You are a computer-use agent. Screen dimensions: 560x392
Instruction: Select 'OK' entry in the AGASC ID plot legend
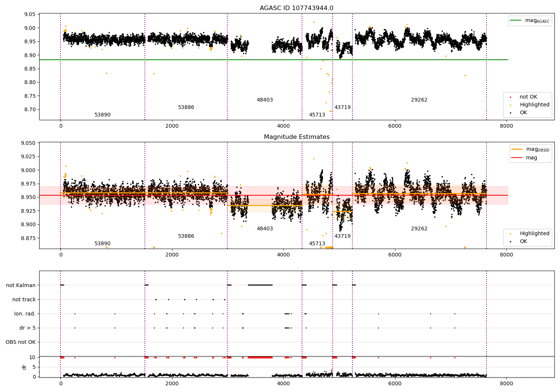click(x=523, y=113)
